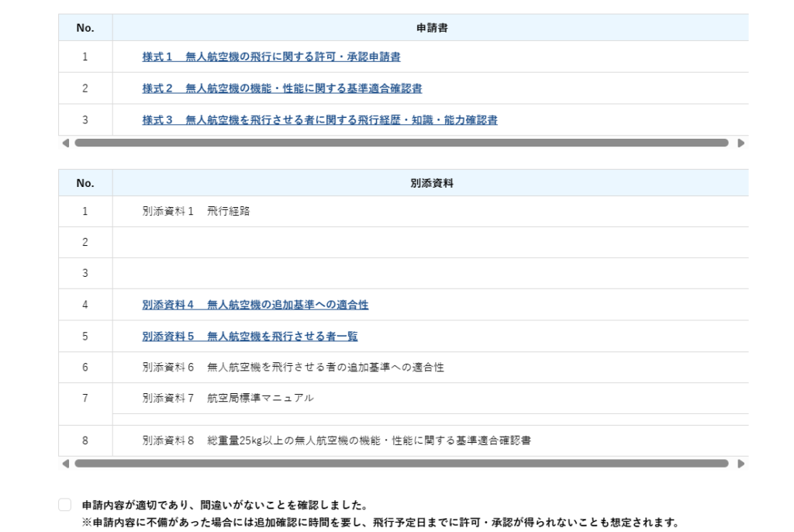This screenshot has height=532, width=794.
Task: Click left scroll arrow under 申請書 table
Action: coord(64,143)
